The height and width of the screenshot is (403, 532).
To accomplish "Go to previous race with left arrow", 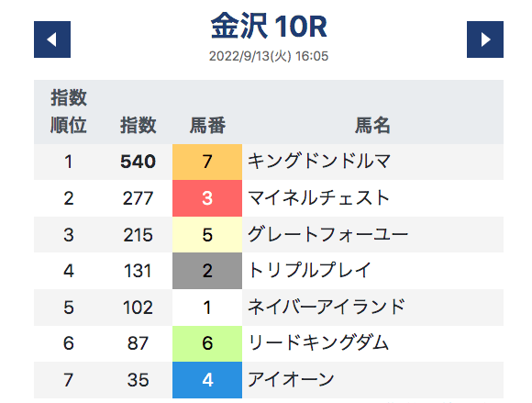I will pyautogui.click(x=52, y=39).
